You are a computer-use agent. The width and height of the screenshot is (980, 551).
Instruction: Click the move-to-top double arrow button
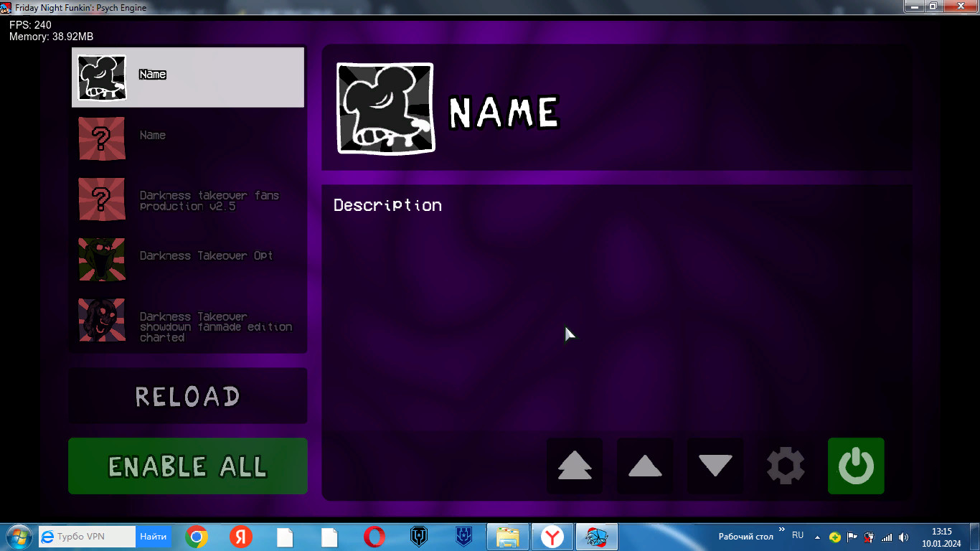575,466
